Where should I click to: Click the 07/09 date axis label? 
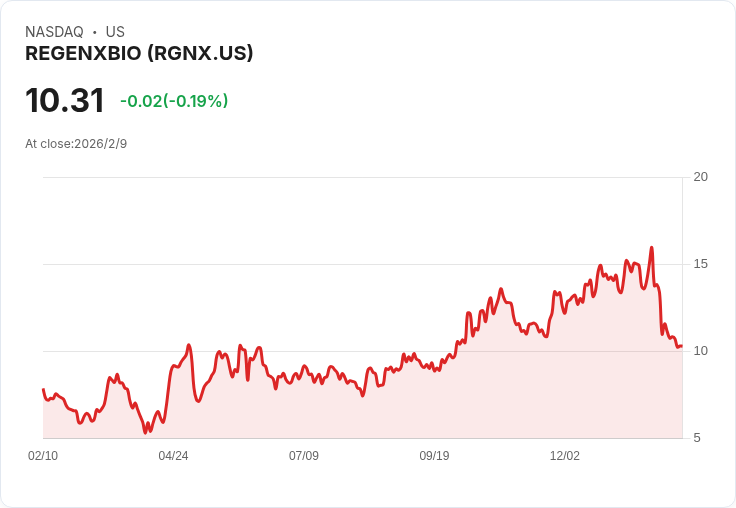tap(304, 455)
